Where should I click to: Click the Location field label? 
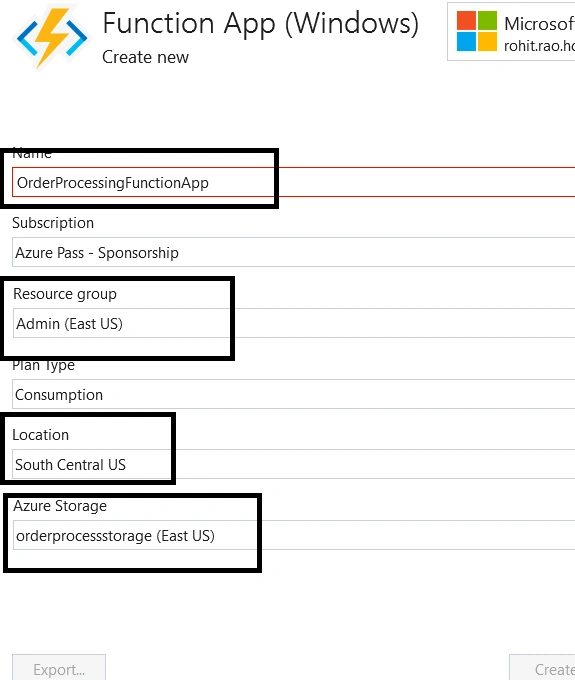[x=40, y=435]
